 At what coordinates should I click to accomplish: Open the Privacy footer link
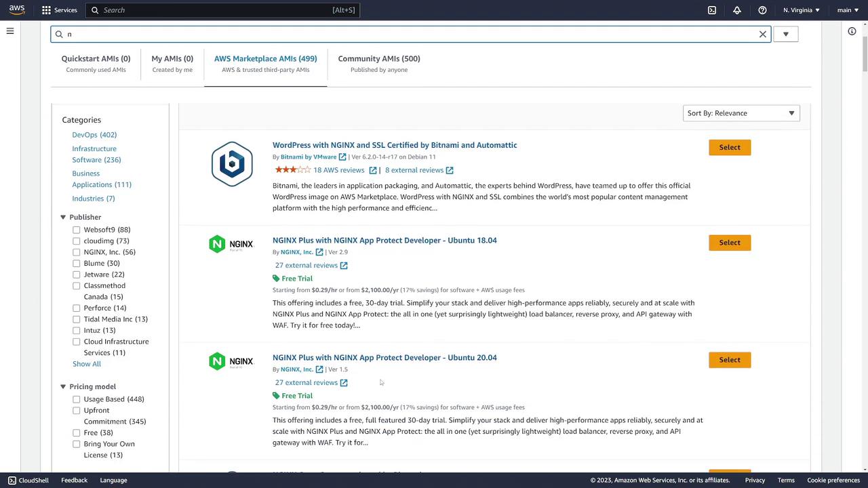point(755,480)
